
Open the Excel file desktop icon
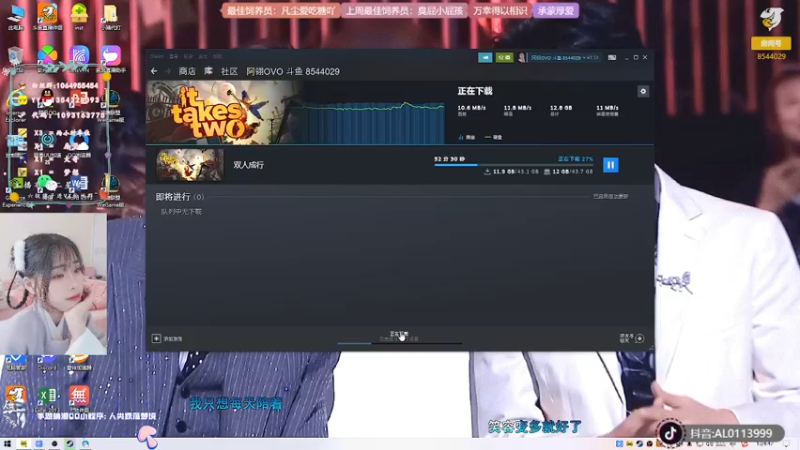[x=47, y=398]
